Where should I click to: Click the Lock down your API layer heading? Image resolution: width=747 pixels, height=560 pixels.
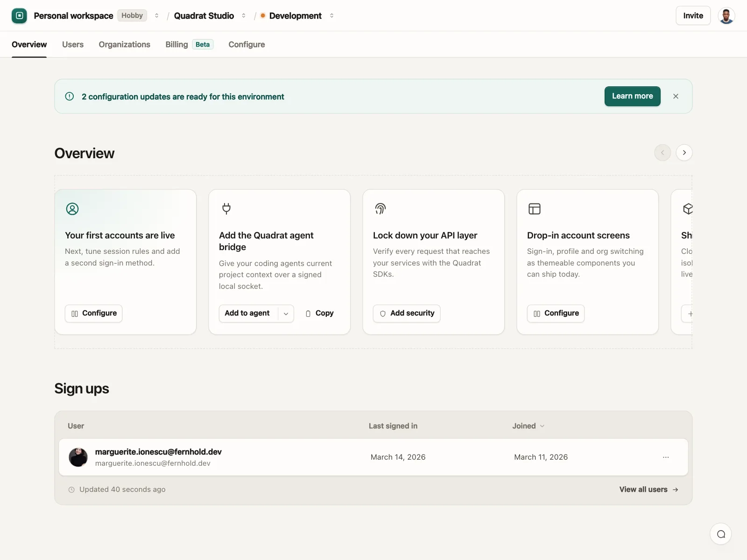pos(425,236)
